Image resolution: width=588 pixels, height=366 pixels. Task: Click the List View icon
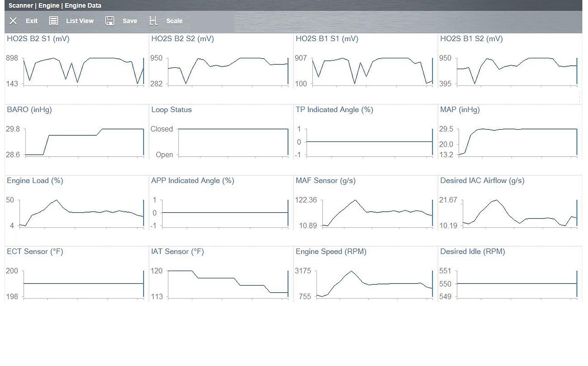point(54,21)
